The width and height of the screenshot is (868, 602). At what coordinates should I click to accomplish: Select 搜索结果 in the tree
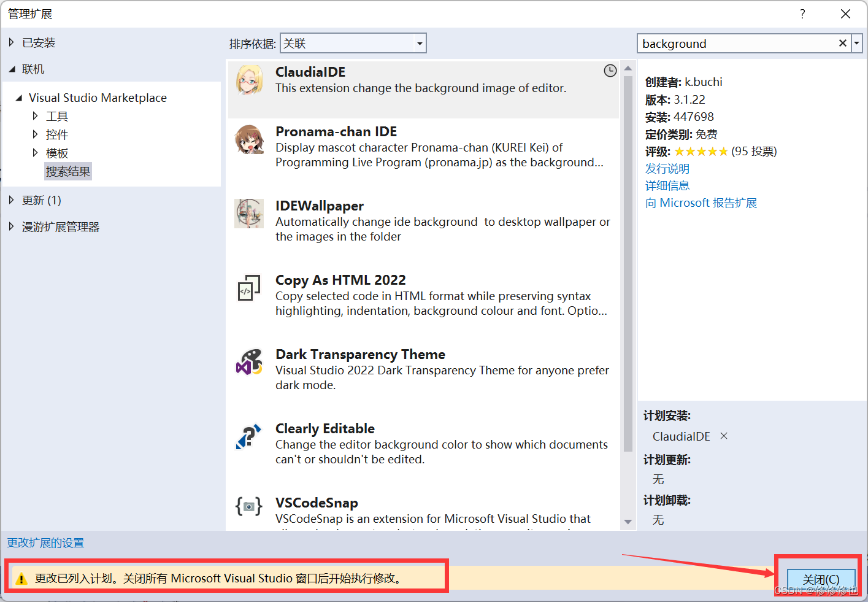click(x=68, y=171)
